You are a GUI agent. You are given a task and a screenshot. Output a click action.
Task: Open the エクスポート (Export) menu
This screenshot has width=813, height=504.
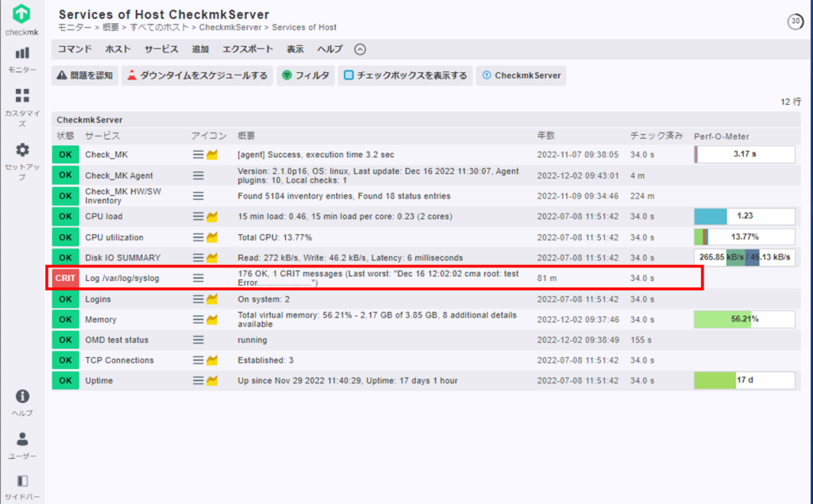point(248,49)
